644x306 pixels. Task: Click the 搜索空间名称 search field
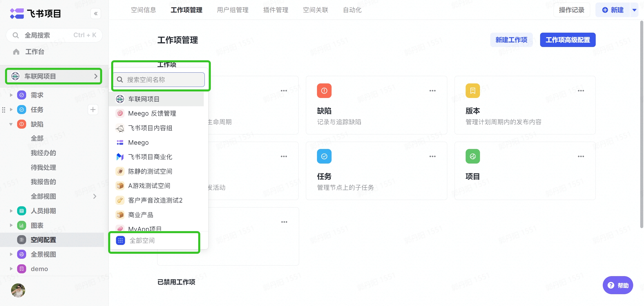point(159,80)
